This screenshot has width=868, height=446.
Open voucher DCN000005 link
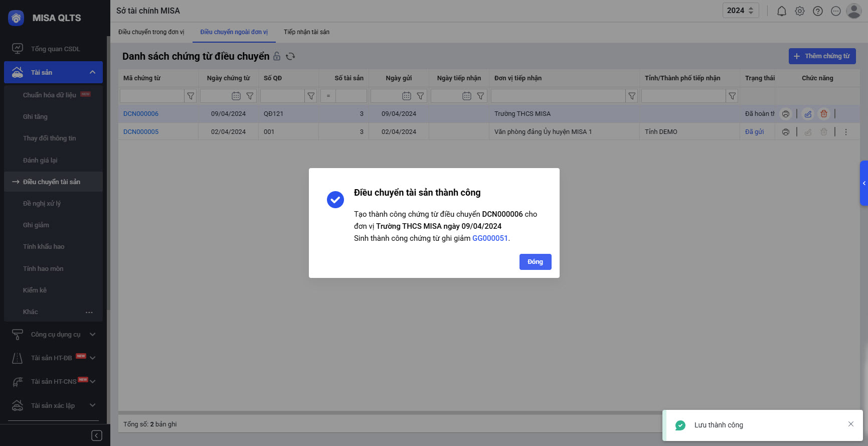pyautogui.click(x=141, y=132)
